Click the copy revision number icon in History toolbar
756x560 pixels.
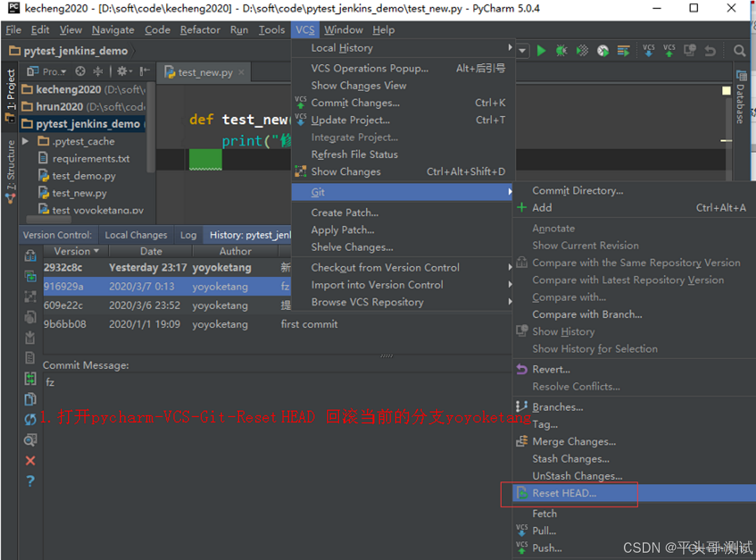[30, 399]
